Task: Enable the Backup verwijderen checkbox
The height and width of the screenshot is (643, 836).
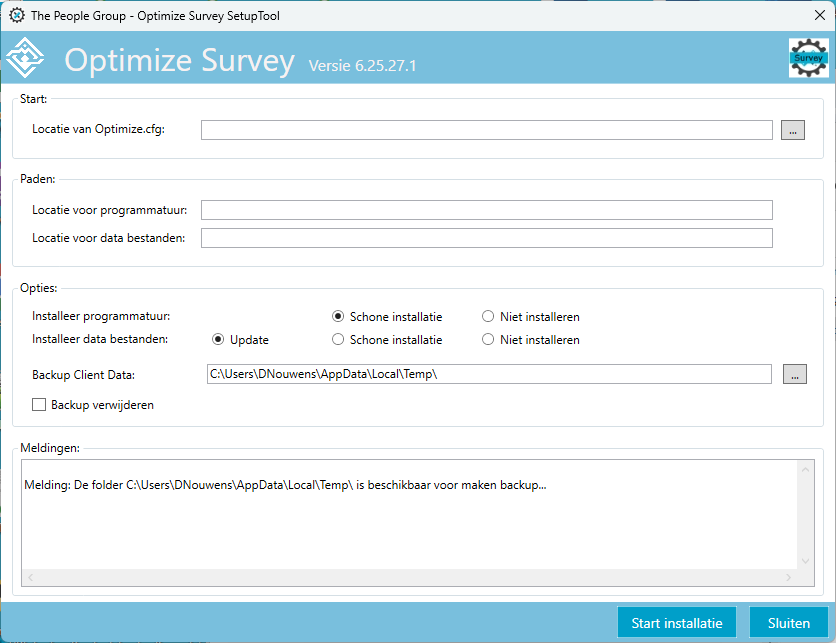Action: pyautogui.click(x=39, y=405)
